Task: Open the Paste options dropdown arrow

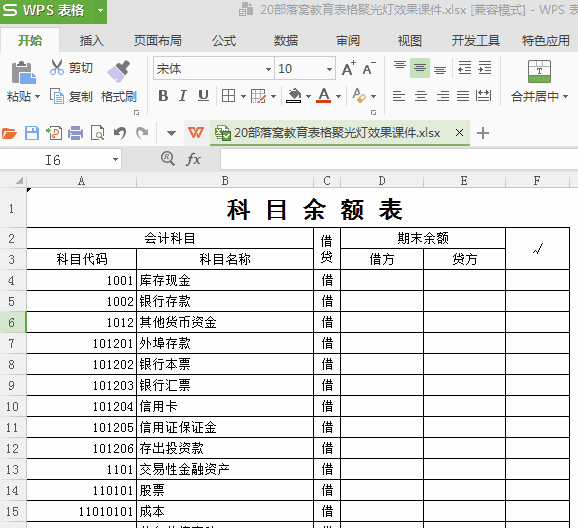Action: click(x=37, y=97)
